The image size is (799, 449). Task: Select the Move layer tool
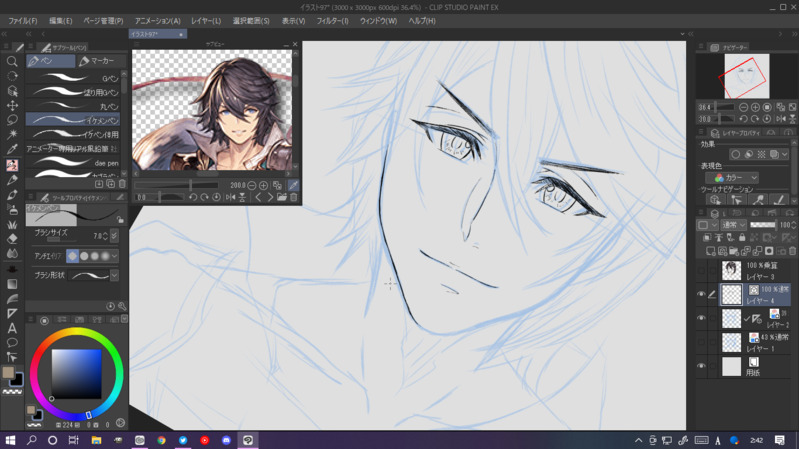(12, 105)
